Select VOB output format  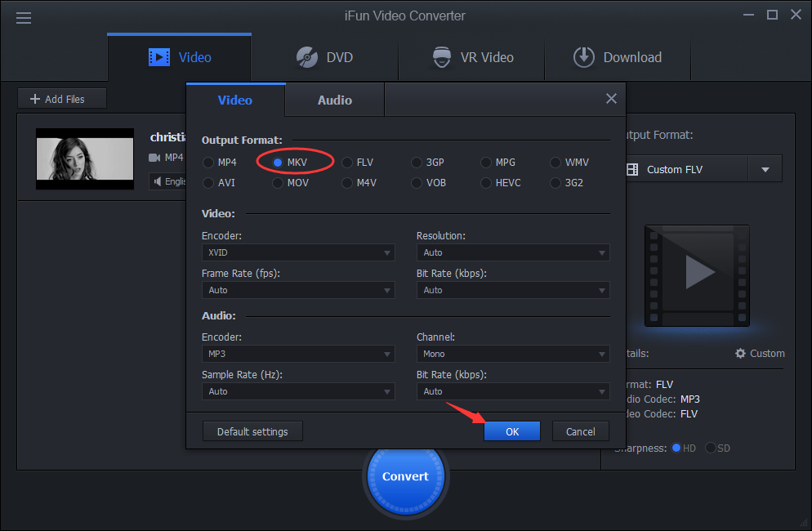tap(428, 182)
